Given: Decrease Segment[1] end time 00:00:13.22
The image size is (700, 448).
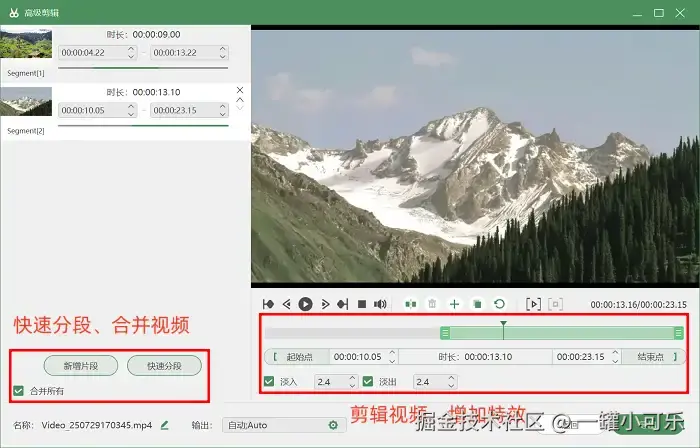Looking at the screenshot, I should pos(223,56).
